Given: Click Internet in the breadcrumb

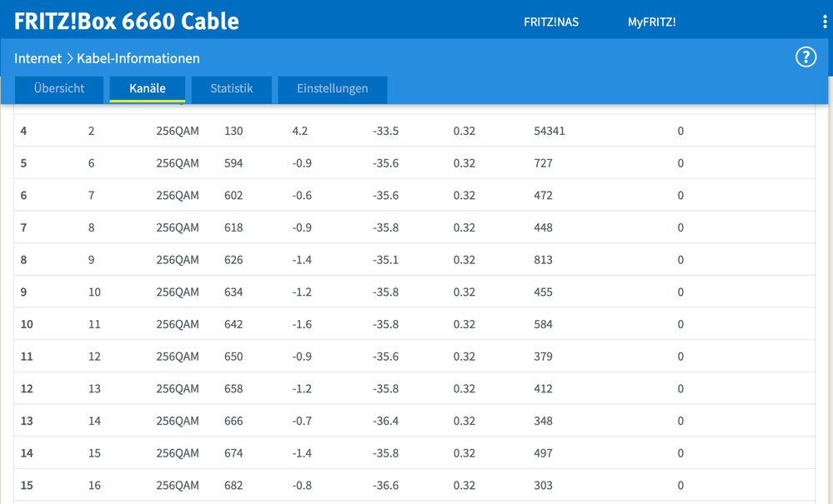Looking at the screenshot, I should [38, 58].
